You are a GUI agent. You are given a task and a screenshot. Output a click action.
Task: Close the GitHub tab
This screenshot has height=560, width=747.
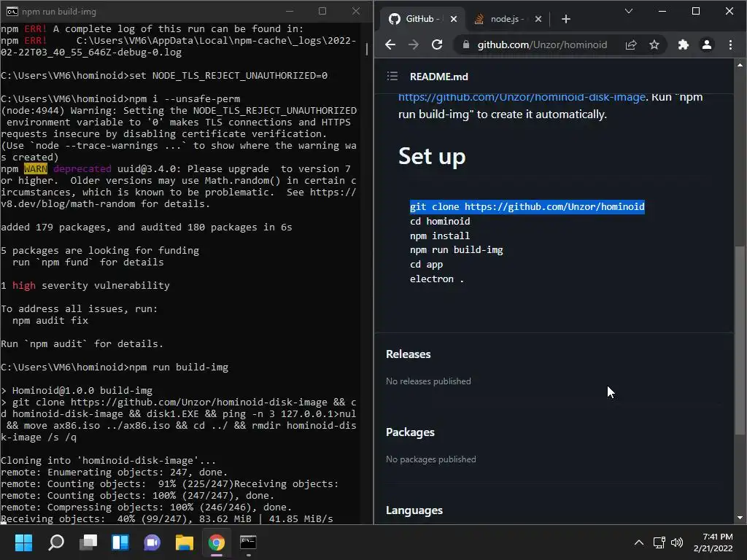[454, 19]
